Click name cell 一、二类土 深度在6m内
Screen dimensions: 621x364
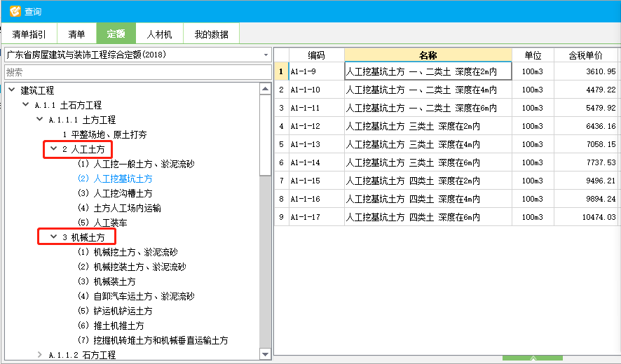click(428, 108)
